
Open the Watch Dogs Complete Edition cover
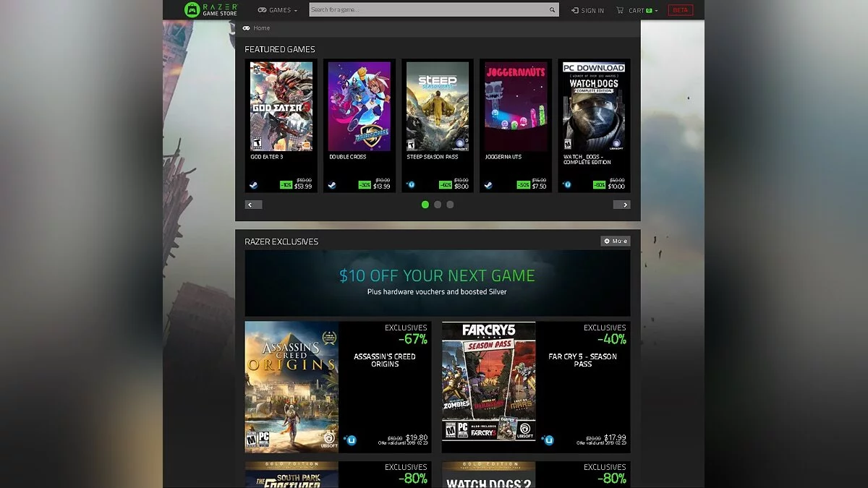tap(594, 106)
